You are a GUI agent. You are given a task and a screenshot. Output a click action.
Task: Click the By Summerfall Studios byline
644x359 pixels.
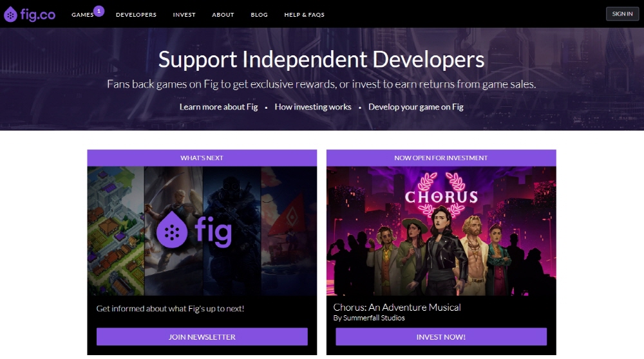pos(369,318)
